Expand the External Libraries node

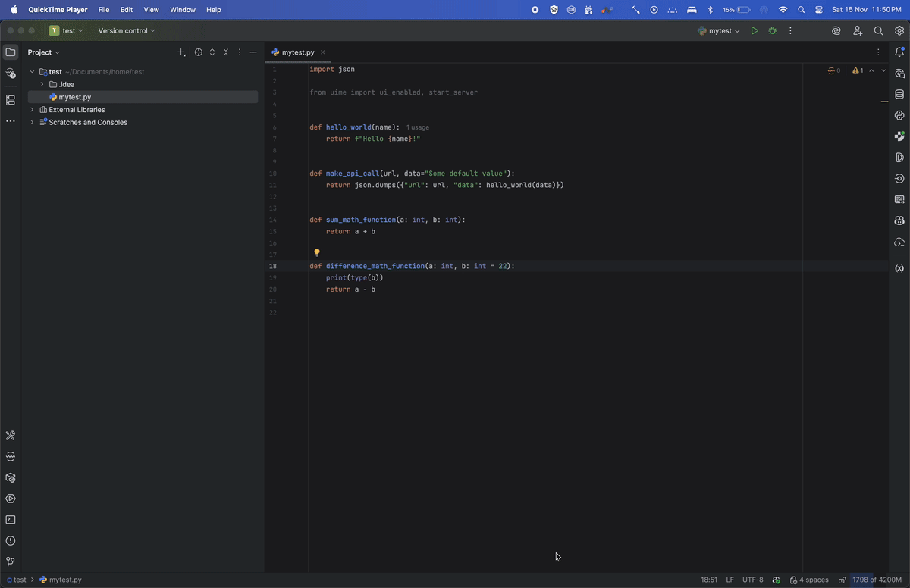(32, 110)
